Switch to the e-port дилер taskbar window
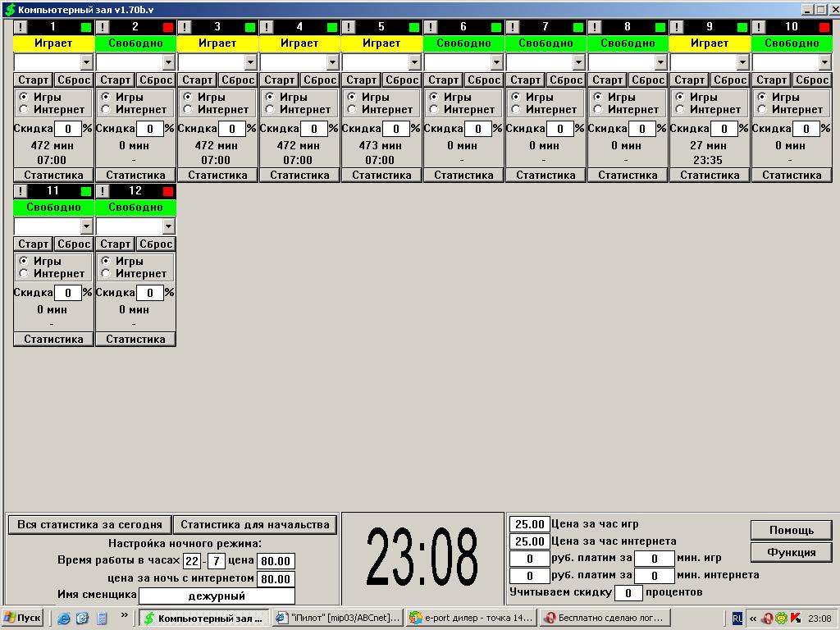 pyautogui.click(x=472, y=618)
